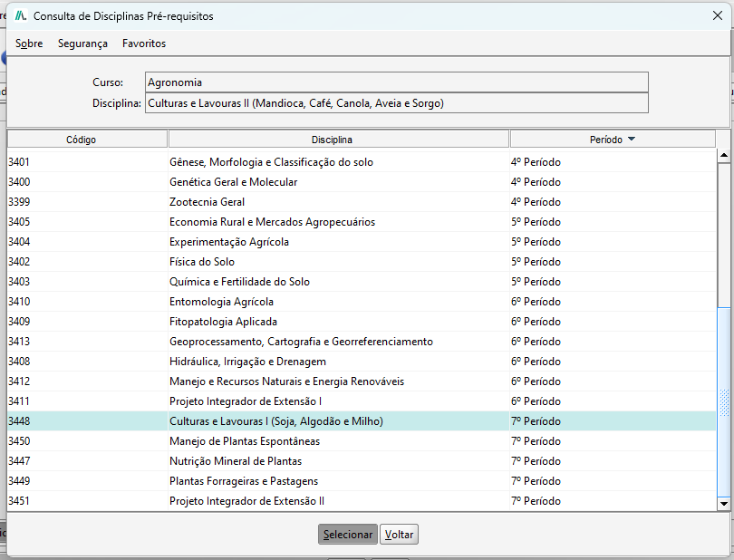Select row Manejo e Recursos Naturais e Energia Renováveis

point(362,381)
